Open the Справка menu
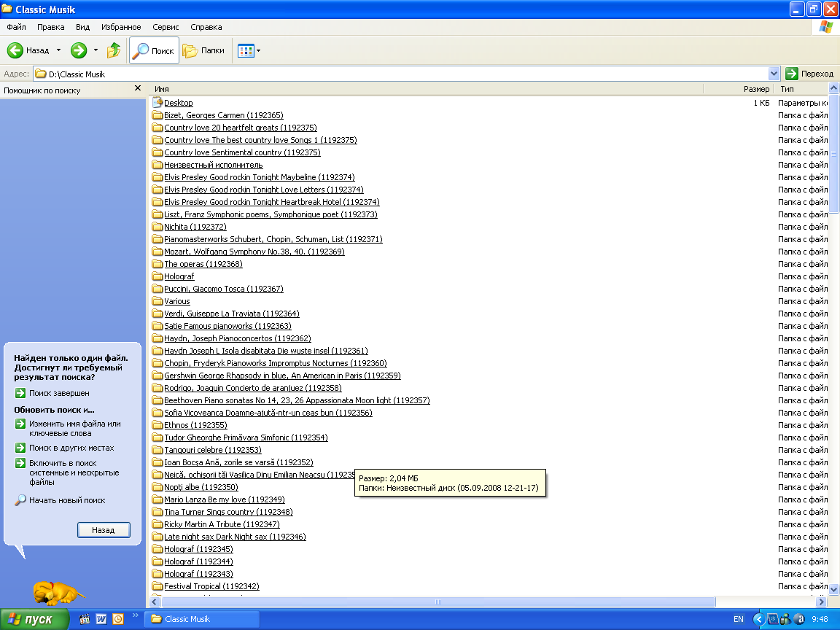The height and width of the screenshot is (630, 840). [x=206, y=27]
